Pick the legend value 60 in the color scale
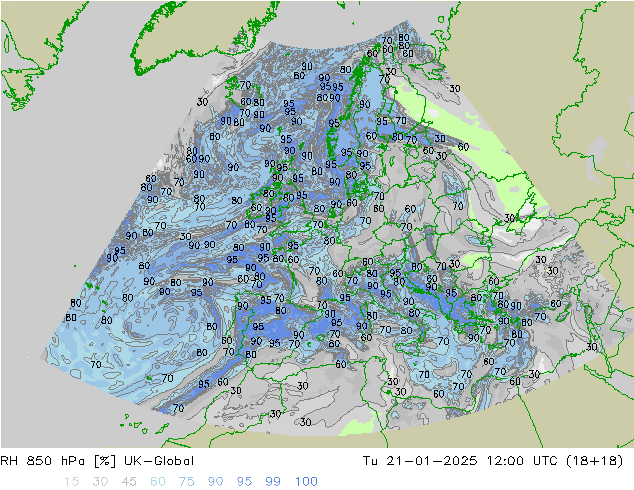The height and width of the screenshot is (490, 634). (158, 482)
